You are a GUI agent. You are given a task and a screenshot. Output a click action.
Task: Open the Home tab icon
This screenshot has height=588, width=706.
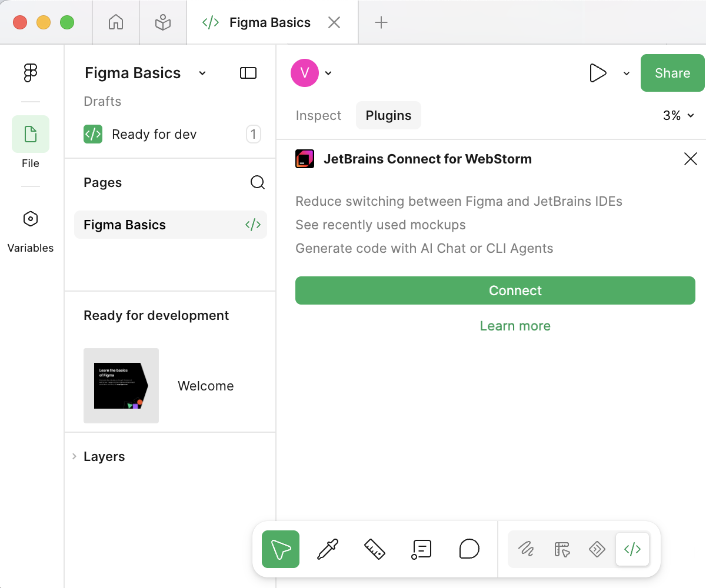click(116, 22)
